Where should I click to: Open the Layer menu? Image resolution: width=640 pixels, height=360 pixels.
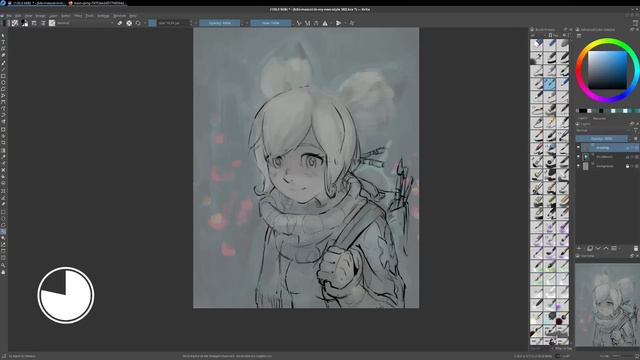click(x=53, y=16)
